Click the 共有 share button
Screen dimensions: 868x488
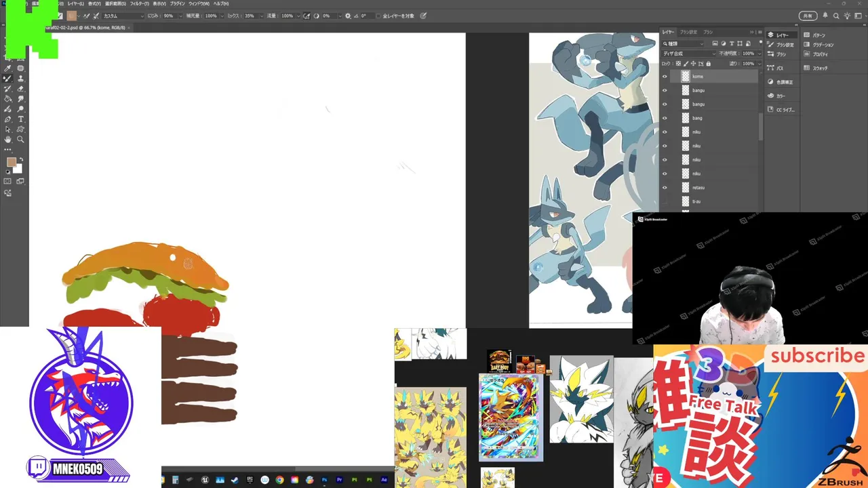[808, 16]
